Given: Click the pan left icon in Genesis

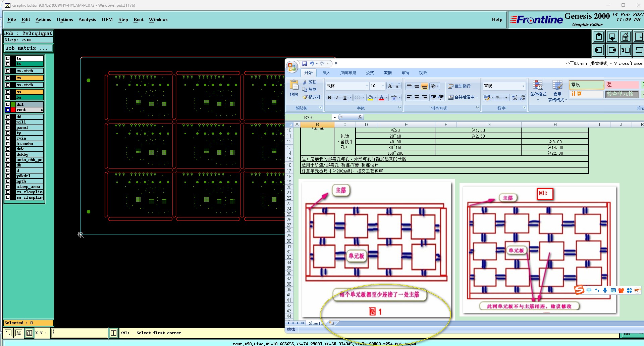Looking at the screenshot, I should click(x=599, y=50).
